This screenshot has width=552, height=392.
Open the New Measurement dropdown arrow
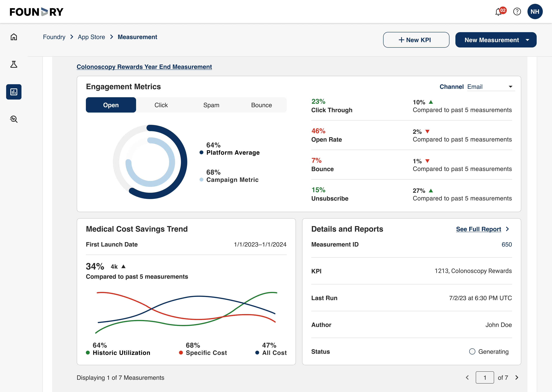coord(527,40)
